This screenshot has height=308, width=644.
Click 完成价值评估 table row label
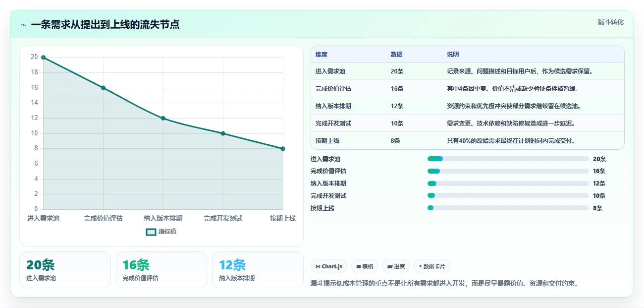(x=333, y=89)
